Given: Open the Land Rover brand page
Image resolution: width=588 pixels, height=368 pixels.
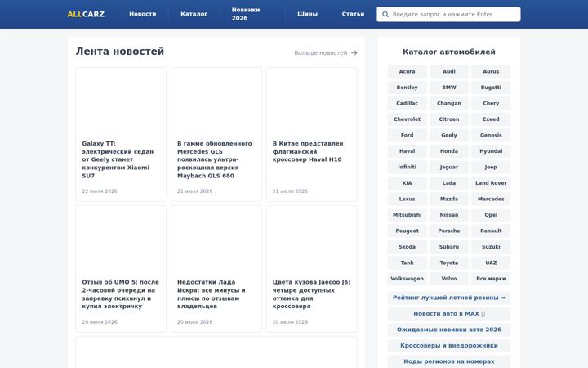Looking at the screenshot, I should 491,183.
